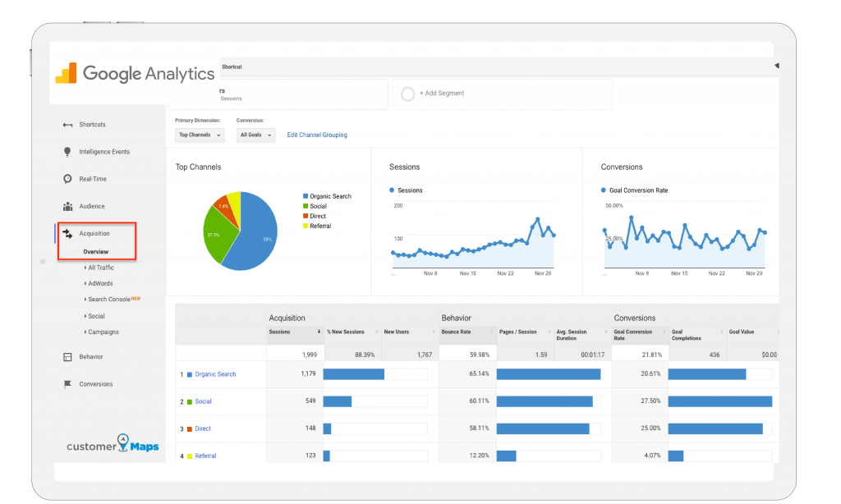Click the yellow Referral pie slice
The image size is (841, 504).
tap(235, 202)
